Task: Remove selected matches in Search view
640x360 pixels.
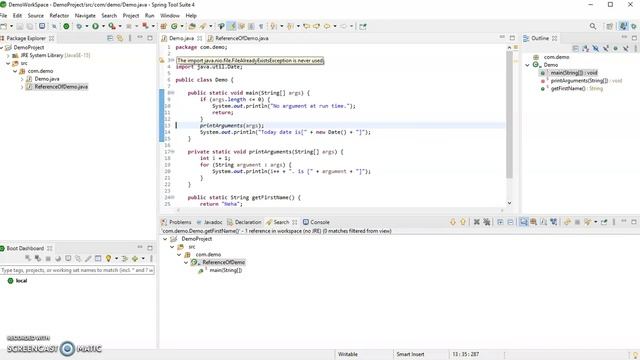Action: [x=476, y=222]
